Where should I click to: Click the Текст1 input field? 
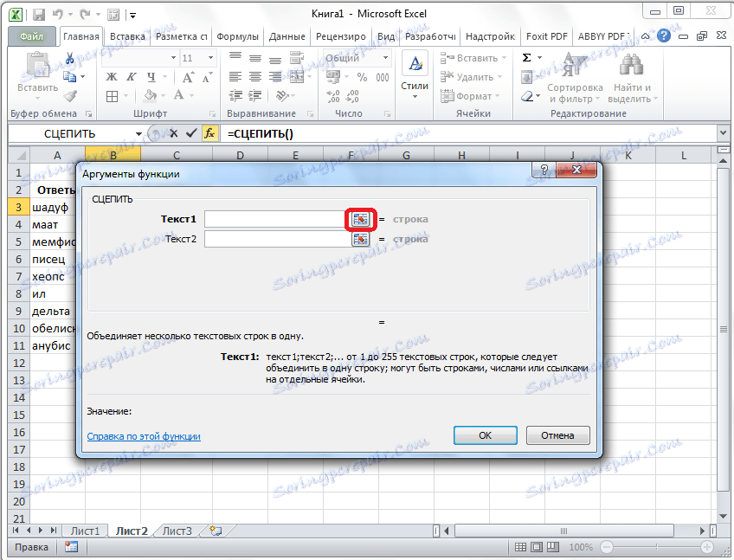click(x=278, y=219)
